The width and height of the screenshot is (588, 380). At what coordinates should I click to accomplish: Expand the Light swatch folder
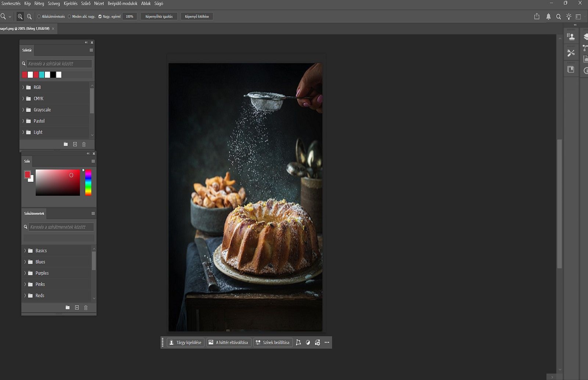click(23, 132)
